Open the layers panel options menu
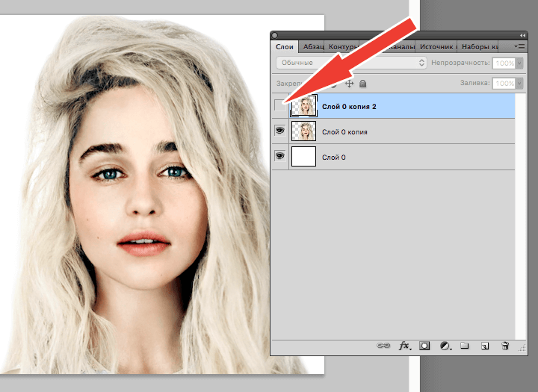The height and width of the screenshot is (392, 538). click(x=519, y=46)
